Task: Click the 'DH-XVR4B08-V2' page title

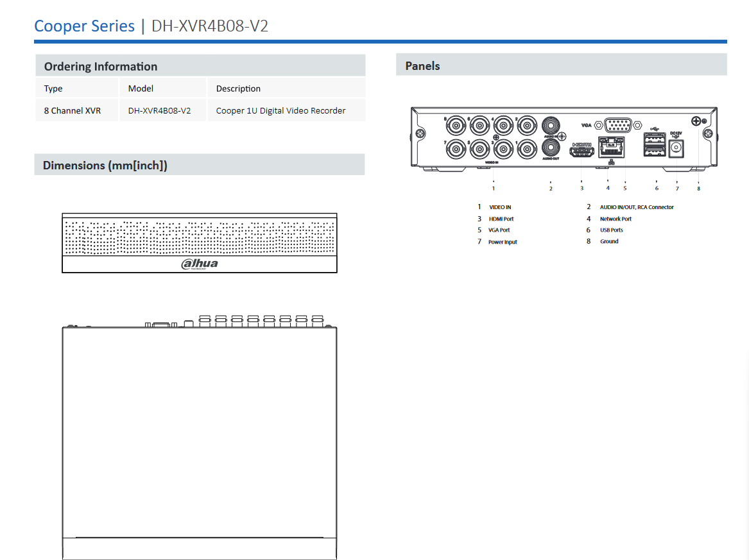Action: [210, 26]
